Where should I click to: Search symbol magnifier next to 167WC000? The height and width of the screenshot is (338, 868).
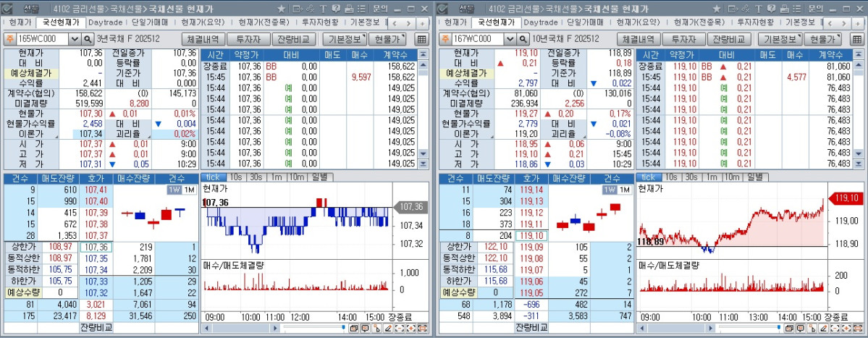[x=523, y=39]
